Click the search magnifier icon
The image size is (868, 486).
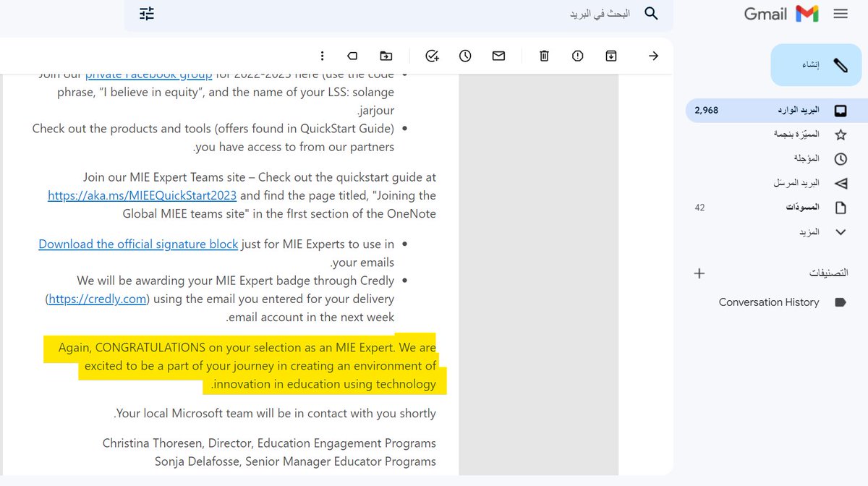(x=651, y=14)
